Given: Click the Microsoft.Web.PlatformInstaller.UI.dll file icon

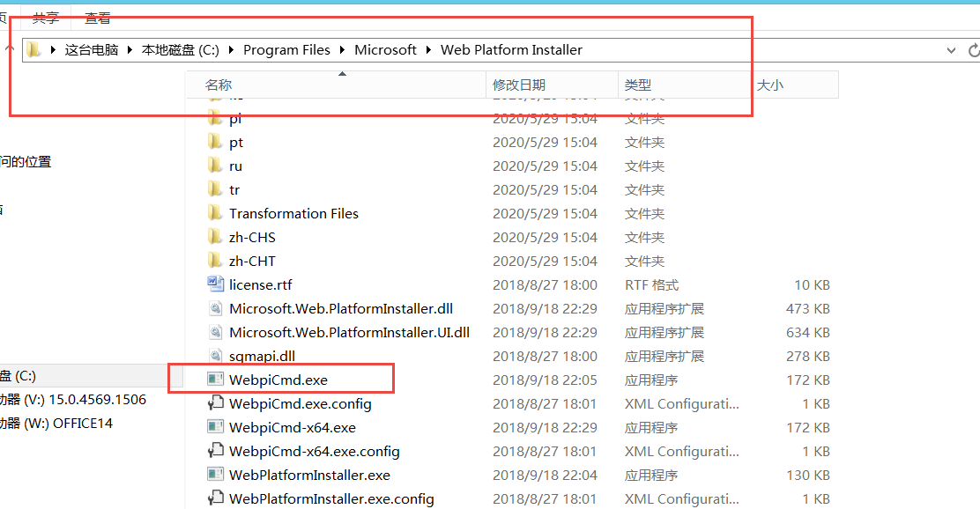Looking at the screenshot, I should point(215,332).
